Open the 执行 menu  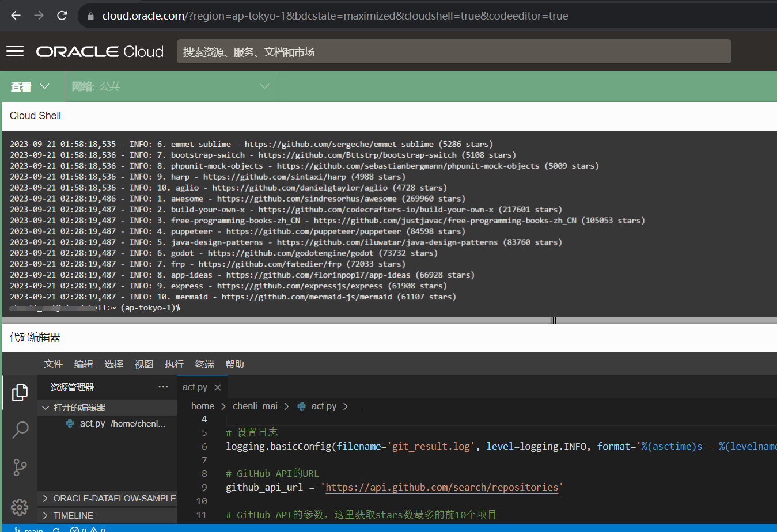174,364
